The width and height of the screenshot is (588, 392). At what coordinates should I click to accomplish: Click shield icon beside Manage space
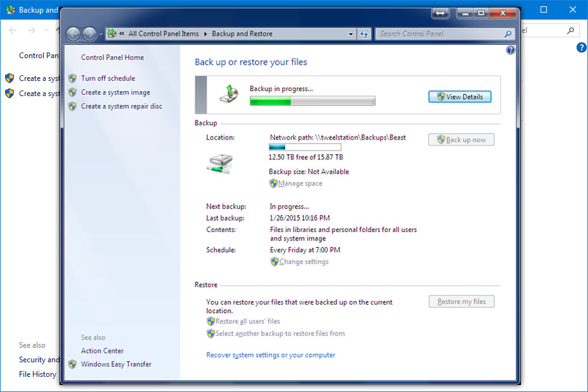click(273, 183)
